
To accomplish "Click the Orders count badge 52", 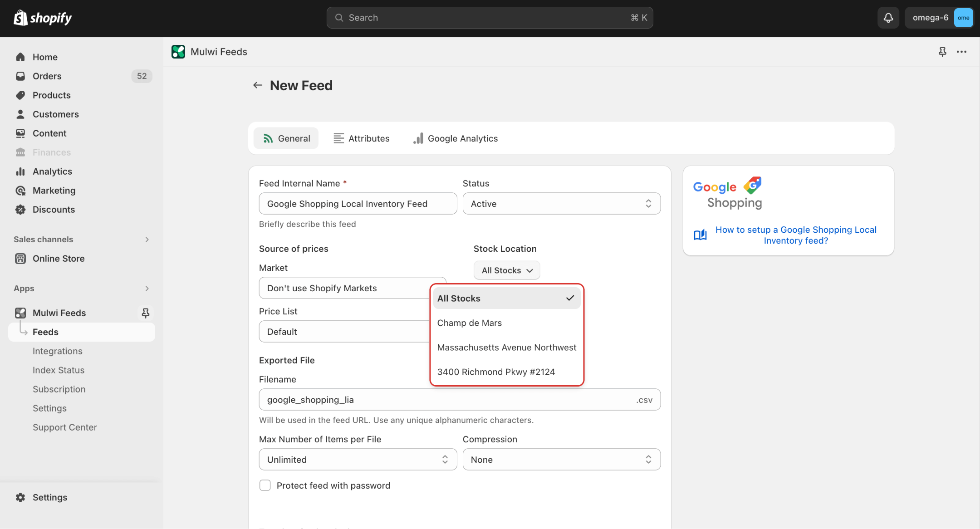I will [142, 76].
